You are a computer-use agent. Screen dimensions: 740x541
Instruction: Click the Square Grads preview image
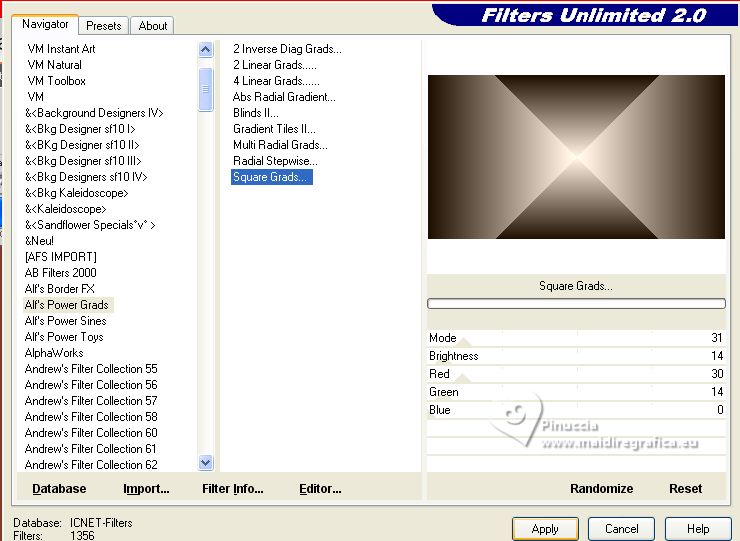coord(576,157)
